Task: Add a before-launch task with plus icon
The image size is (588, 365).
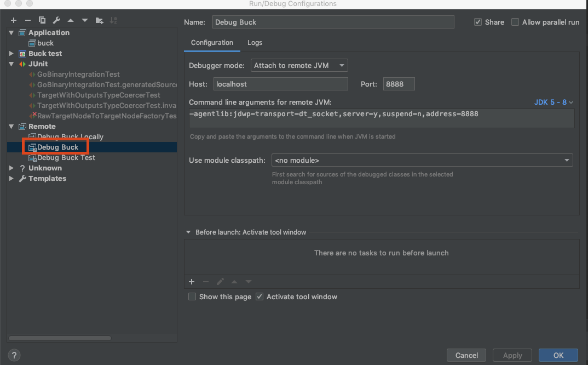Action: click(192, 281)
